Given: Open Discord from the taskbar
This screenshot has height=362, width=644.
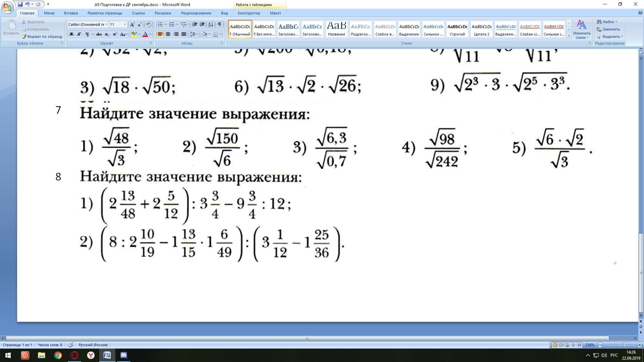Looking at the screenshot, I should pos(123,355).
